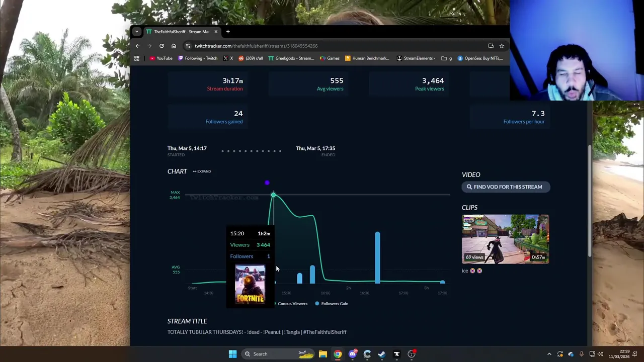The width and height of the screenshot is (644, 362).
Task: Open a new browser tab
Action: tap(228, 32)
